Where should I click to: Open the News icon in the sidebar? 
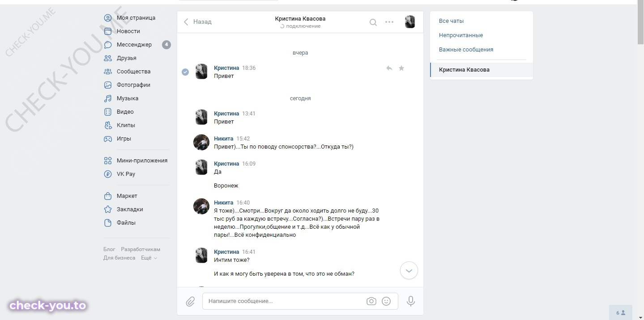coord(108,31)
